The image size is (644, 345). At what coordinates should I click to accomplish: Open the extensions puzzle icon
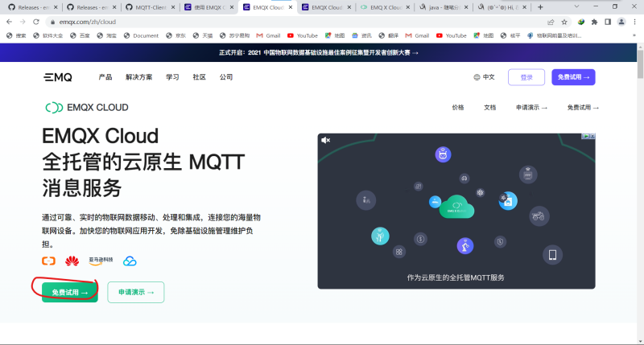click(594, 22)
